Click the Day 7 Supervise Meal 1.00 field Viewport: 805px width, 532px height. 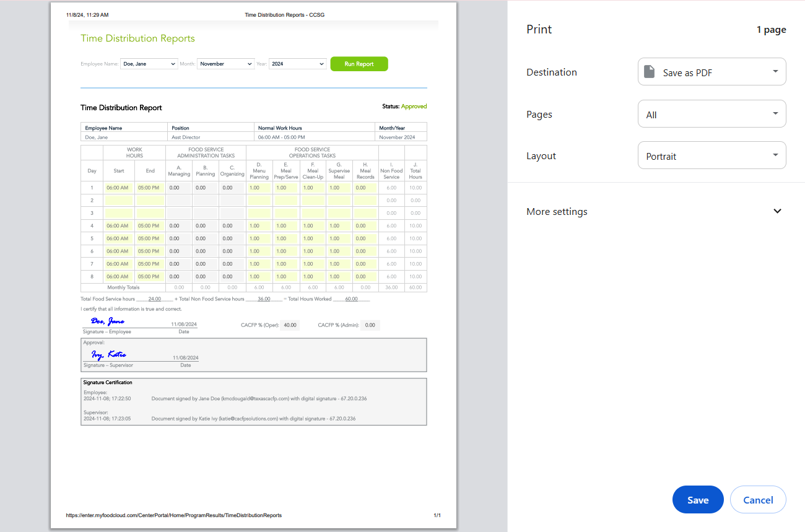(339, 264)
